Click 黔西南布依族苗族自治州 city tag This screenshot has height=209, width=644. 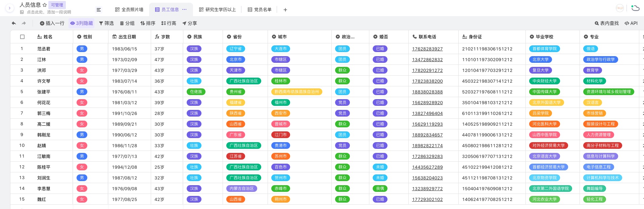click(x=297, y=92)
